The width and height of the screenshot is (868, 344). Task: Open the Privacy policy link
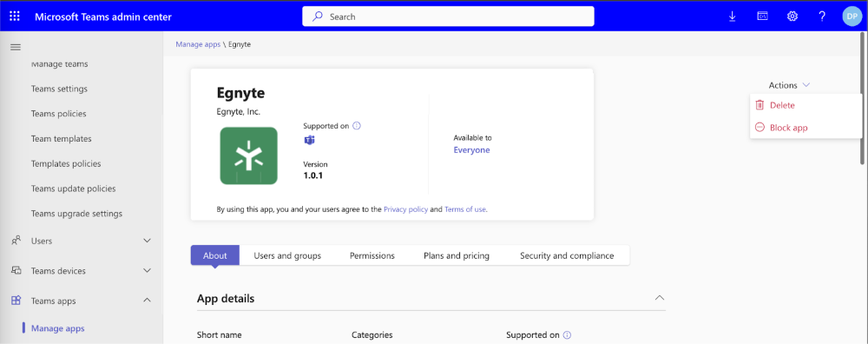coord(405,209)
